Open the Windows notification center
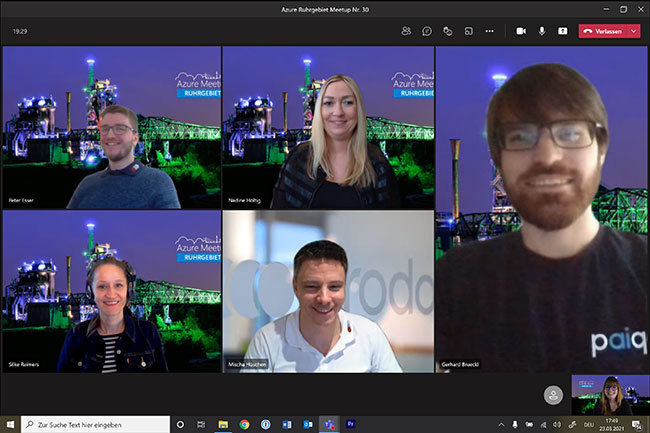This screenshot has height=433, width=650. pos(636,425)
